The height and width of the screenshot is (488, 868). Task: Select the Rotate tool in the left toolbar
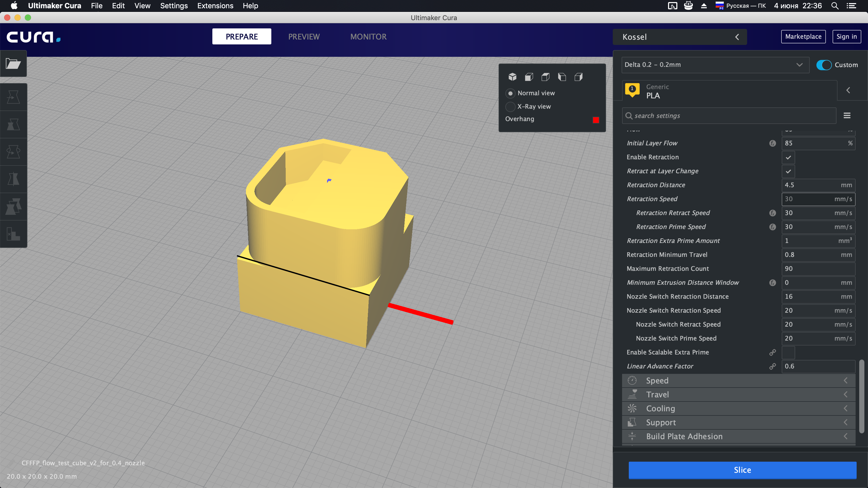[x=13, y=152]
